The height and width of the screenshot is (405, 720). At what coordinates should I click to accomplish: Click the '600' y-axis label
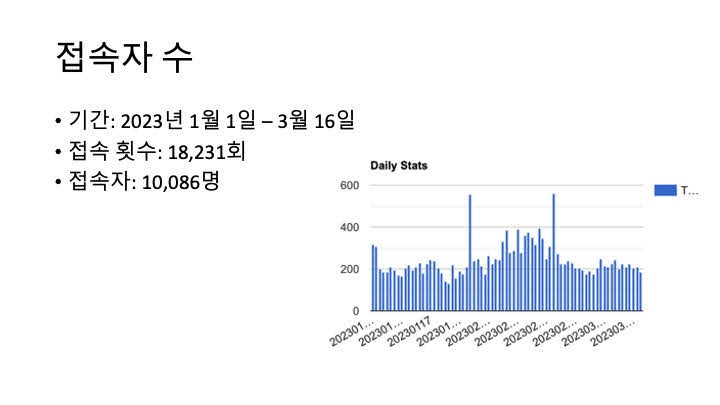coord(349,186)
